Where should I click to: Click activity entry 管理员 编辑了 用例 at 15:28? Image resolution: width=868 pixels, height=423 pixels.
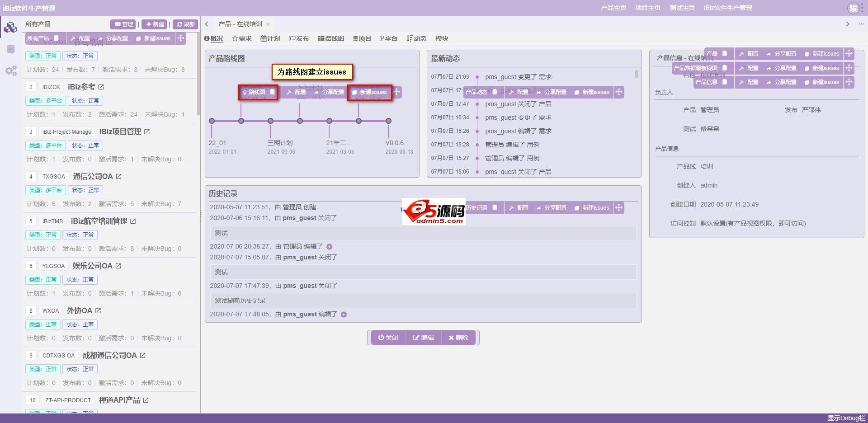[x=512, y=145]
